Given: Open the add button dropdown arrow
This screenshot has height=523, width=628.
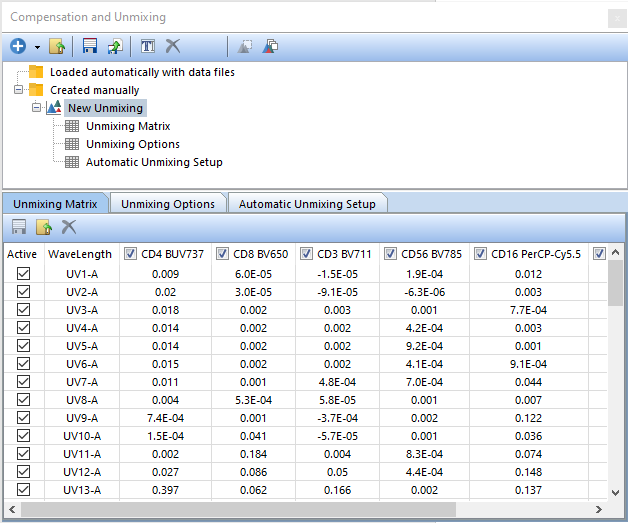Looking at the screenshot, I should 37,47.
